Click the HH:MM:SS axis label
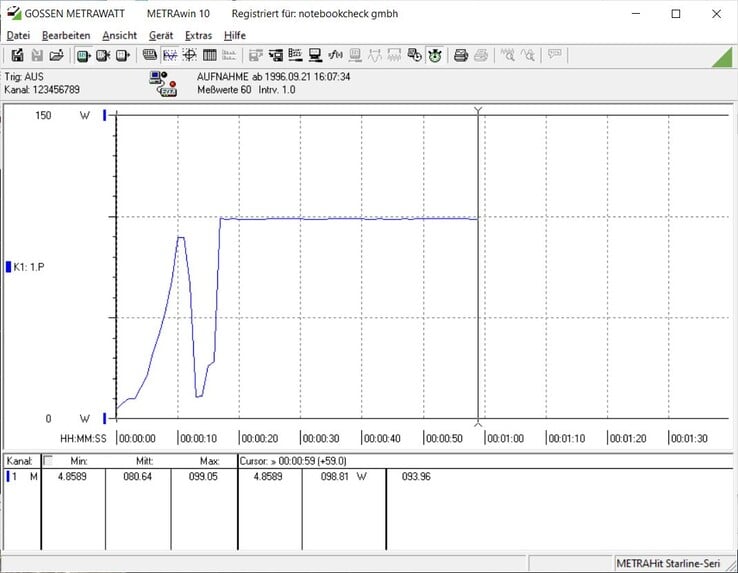This screenshot has width=738, height=573. click(83, 438)
